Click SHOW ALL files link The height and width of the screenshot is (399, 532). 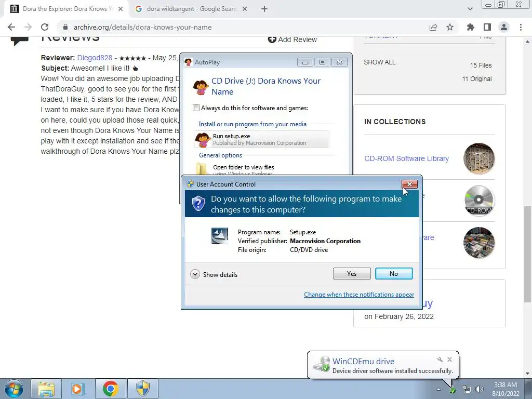coord(379,62)
